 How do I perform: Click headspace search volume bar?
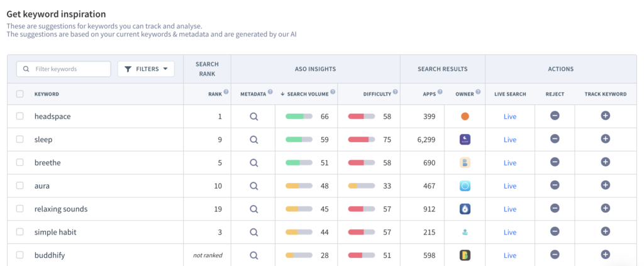tap(299, 116)
